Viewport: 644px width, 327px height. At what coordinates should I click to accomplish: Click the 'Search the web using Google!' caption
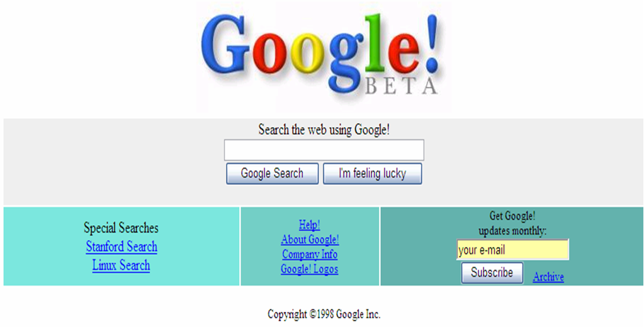324,130
